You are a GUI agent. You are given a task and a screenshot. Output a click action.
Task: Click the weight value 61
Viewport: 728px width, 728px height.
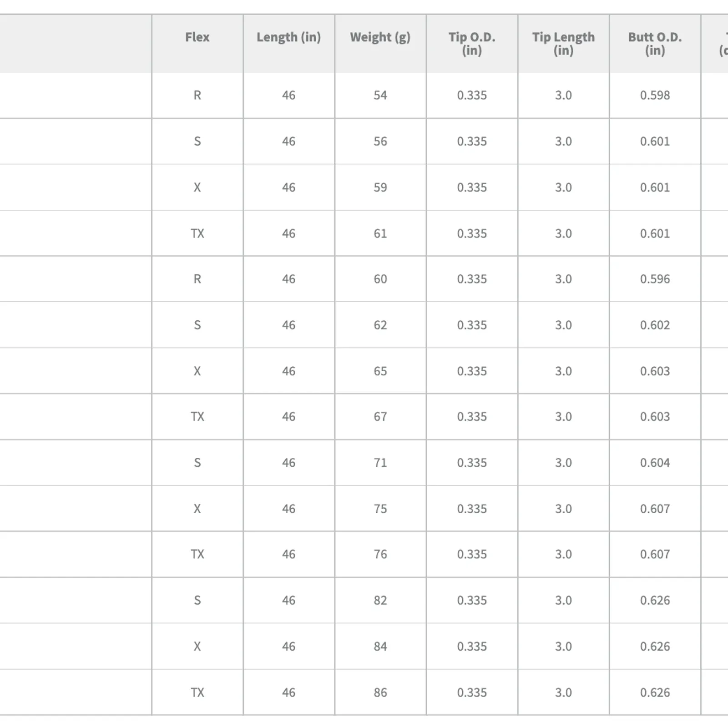(x=380, y=233)
